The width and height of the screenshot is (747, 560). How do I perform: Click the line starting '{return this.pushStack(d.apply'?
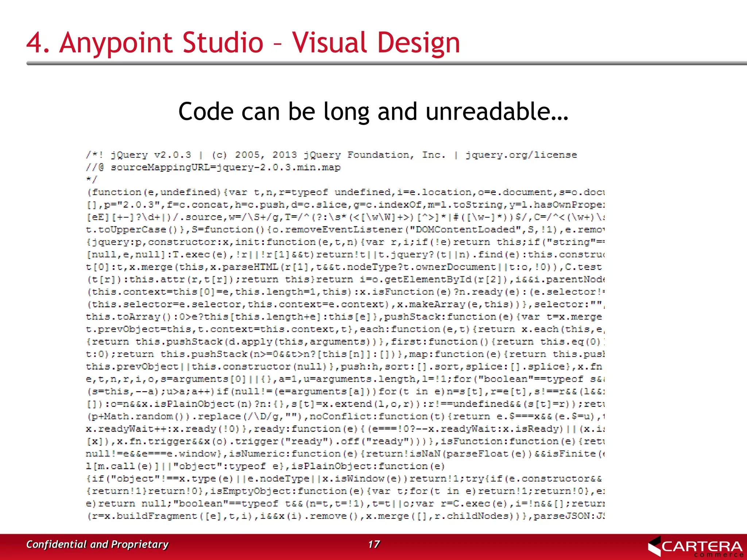[345, 342]
